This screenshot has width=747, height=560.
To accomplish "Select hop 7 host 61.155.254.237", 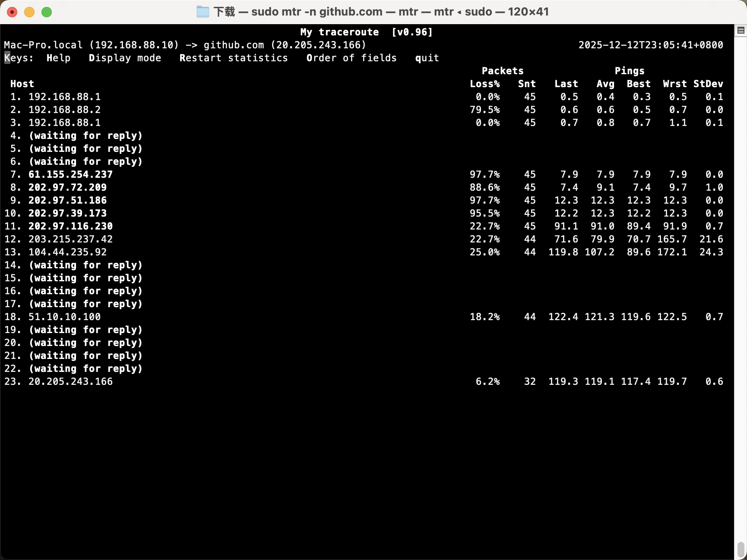I will click(70, 174).
